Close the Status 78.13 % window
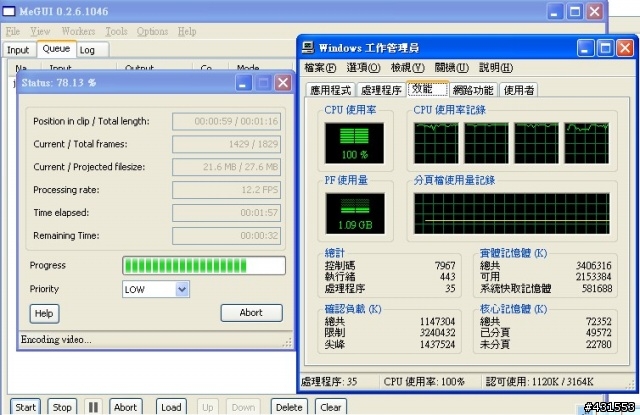The height and width of the screenshot is (415, 640). click(283, 83)
